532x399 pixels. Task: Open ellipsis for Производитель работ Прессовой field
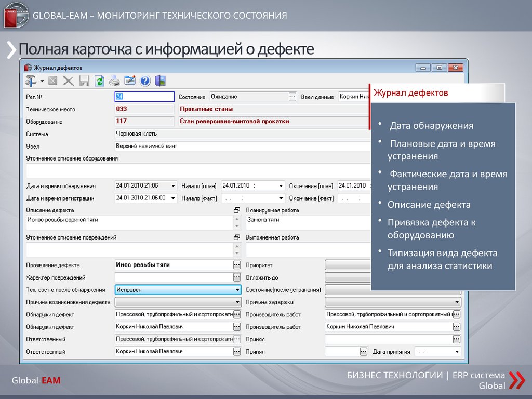point(457,314)
